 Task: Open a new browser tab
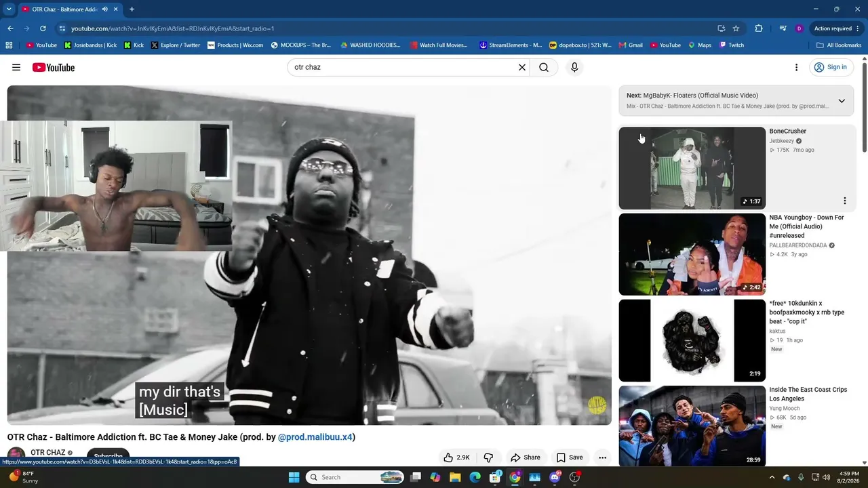point(132,9)
